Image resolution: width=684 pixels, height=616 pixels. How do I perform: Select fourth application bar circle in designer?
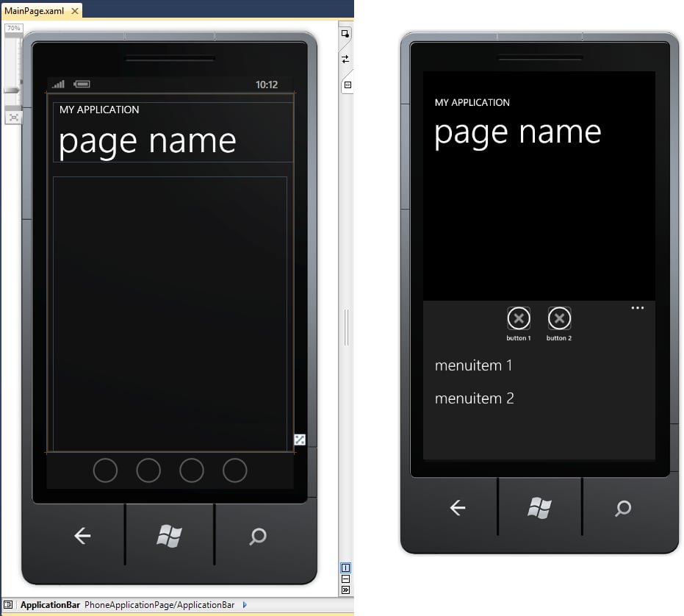pyautogui.click(x=234, y=470)
